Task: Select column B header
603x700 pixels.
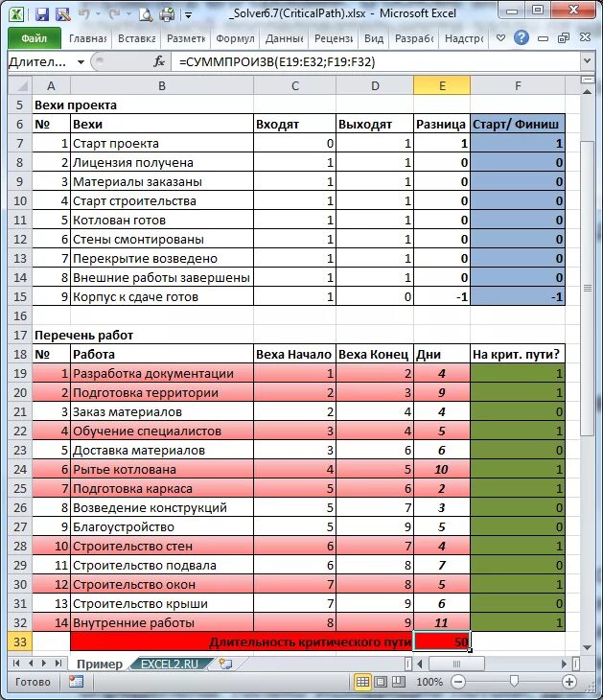Action: pyautogui.click(x=162, y=85)
